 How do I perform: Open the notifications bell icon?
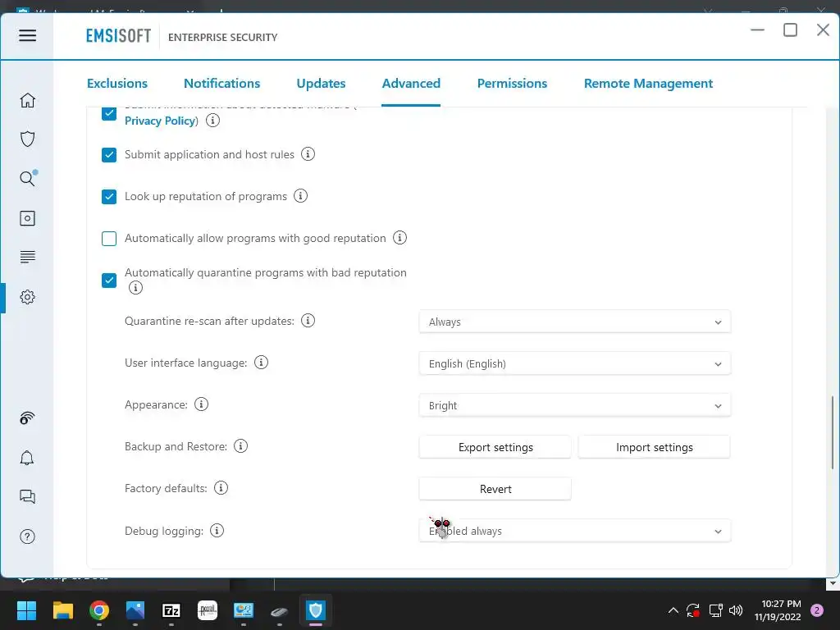pyautogui.click(x=27, y=458)
